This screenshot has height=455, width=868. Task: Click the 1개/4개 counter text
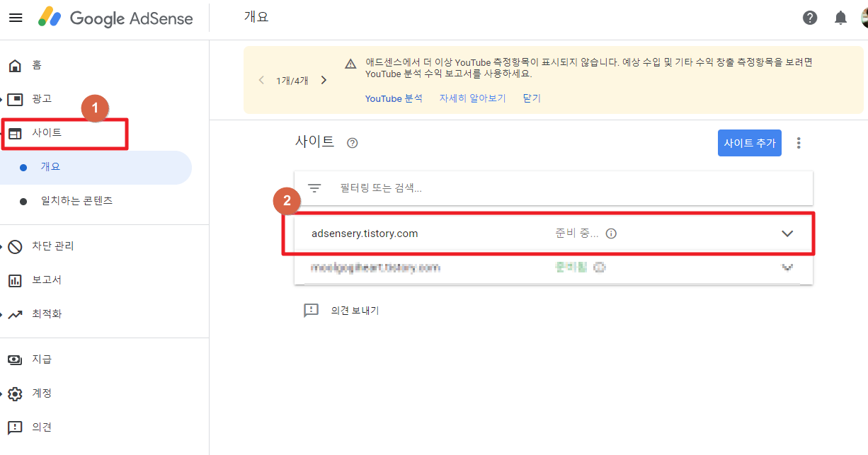292,81
